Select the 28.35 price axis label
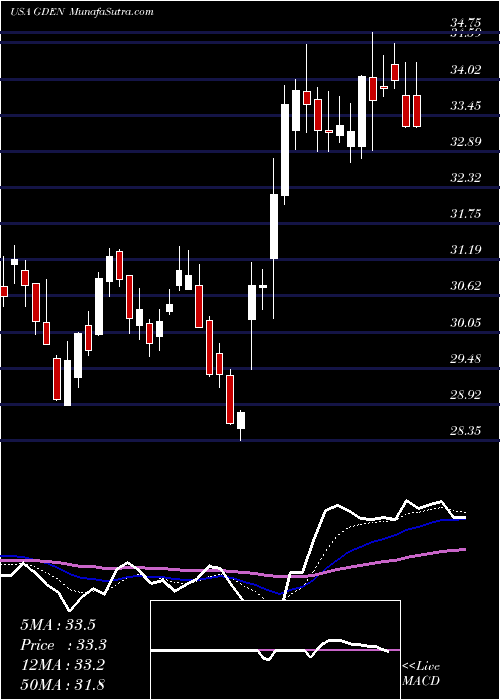Screen dimensions: 500x700 tap(465, 431)
